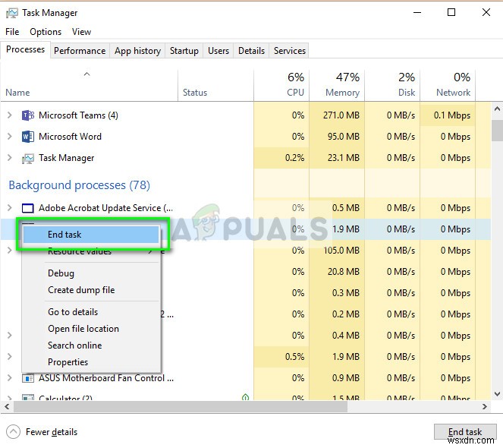The image size is (503, 448).
Task: Sort by the Disk column header
Action: (x=392, y=85)
